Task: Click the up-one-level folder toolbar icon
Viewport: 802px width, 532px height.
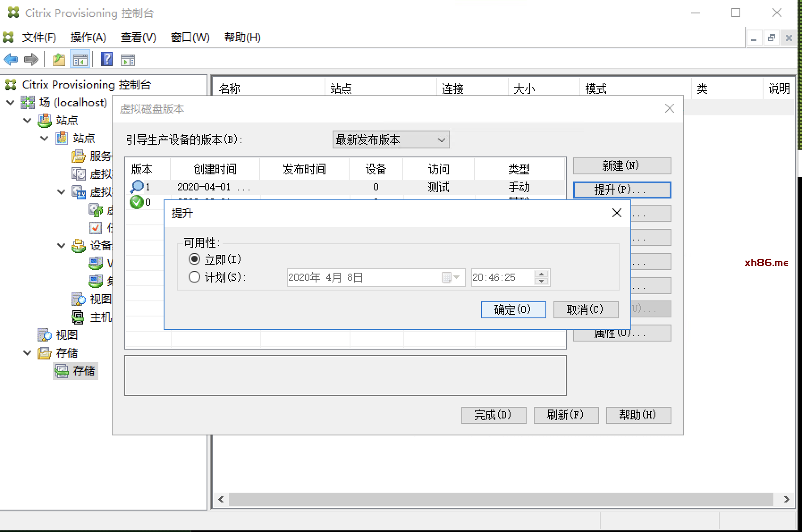Action: 59,59
